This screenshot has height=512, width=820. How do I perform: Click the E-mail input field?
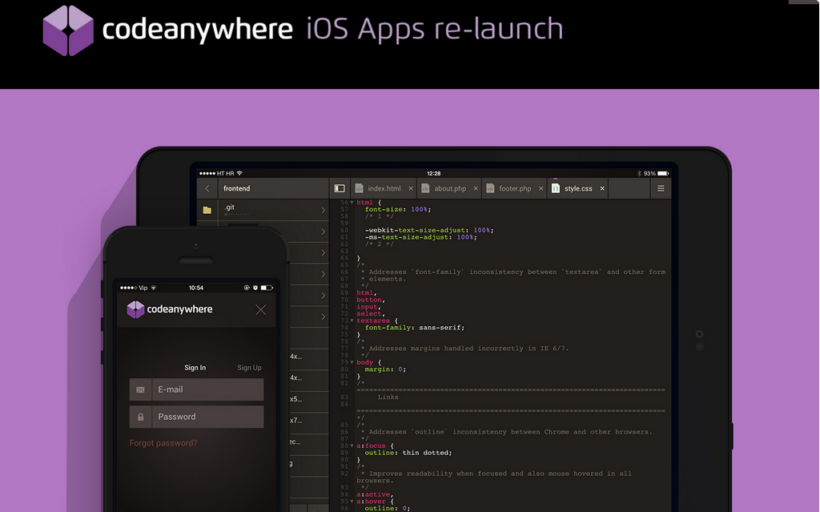pyautogui.click(x=197, y=390)
